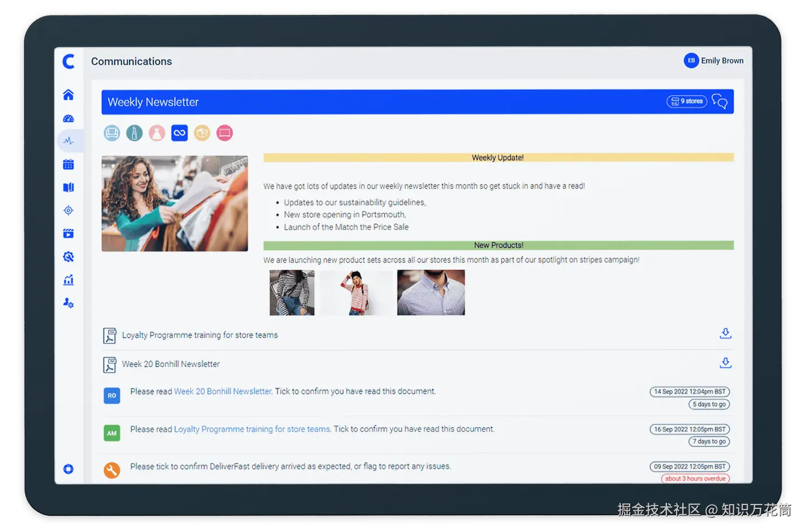Open the chat bubbles icon in the Weekly Newsletter header
The height and width of the screenshot is (532, 806).
[720, 101]
